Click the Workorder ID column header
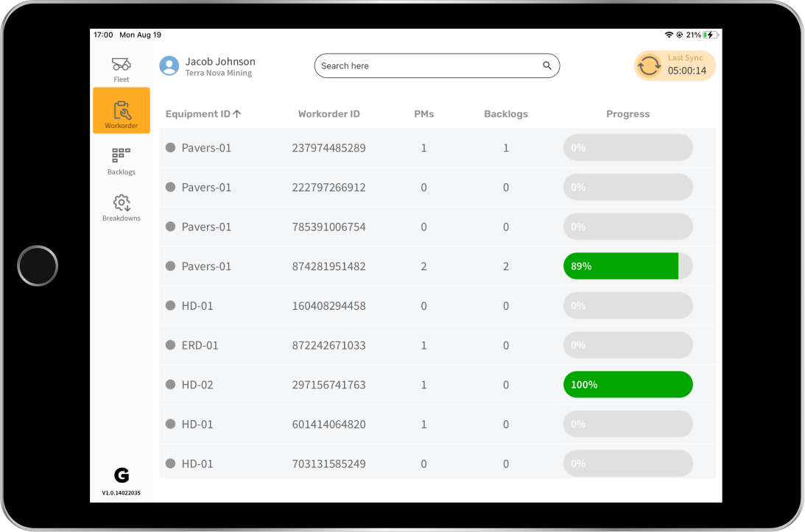The height and width of the screenshot is (532, 805). click(x=328, y=114)
